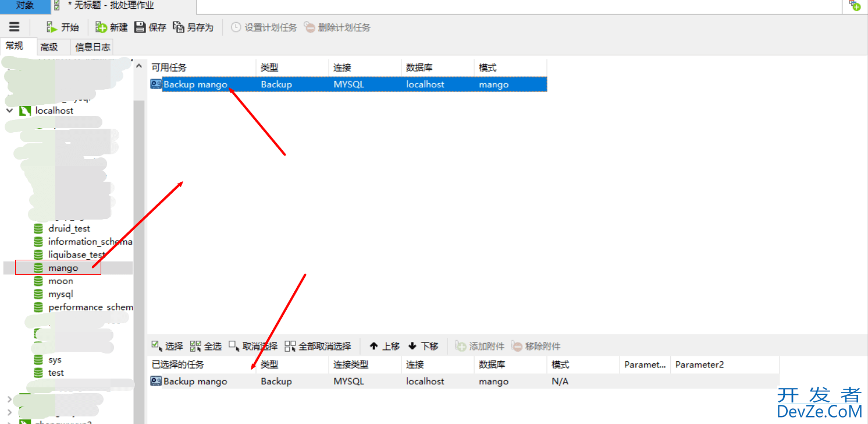Click the top-right add tab icon

pyautogui.click(x=855, y=5)
